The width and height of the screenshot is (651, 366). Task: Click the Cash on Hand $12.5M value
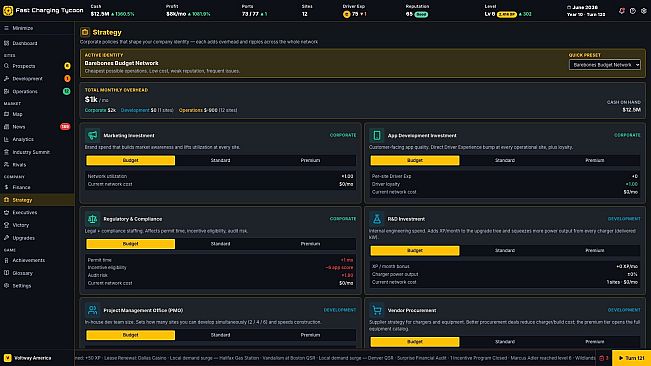coord(631,110)
